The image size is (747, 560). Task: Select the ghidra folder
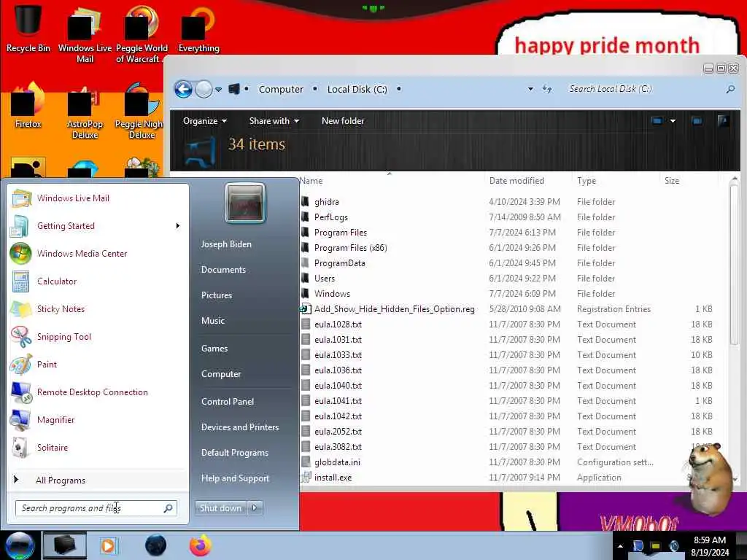327,202
